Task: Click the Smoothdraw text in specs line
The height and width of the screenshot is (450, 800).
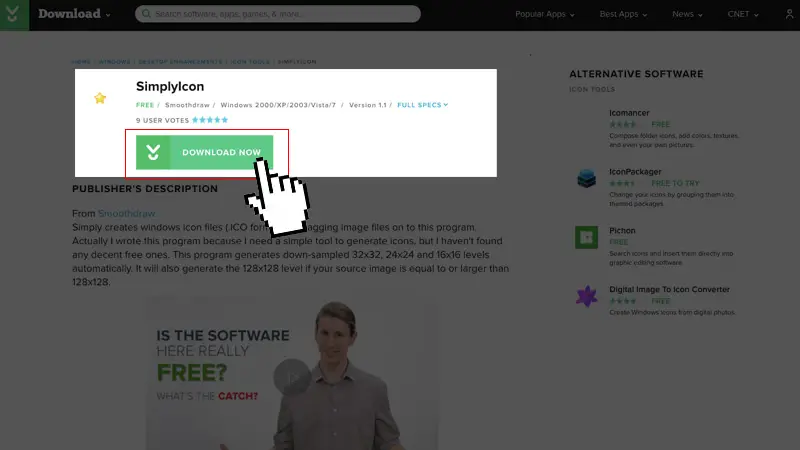Action: [187, 105]
